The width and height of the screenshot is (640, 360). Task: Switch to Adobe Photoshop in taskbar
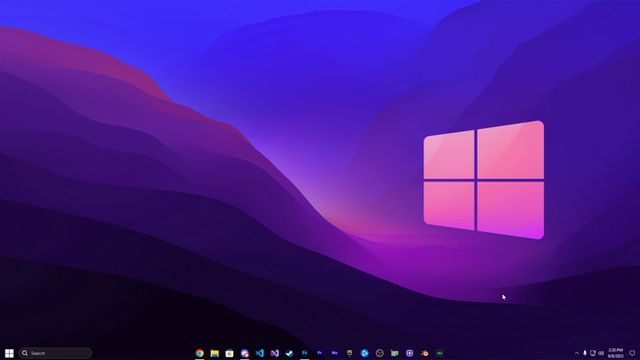[304, 353]
